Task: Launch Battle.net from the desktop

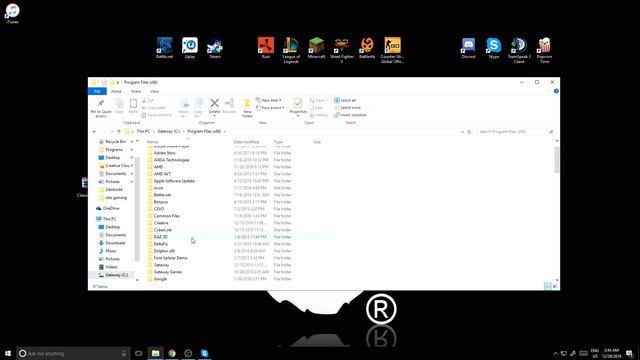Action: pos(164,48)
